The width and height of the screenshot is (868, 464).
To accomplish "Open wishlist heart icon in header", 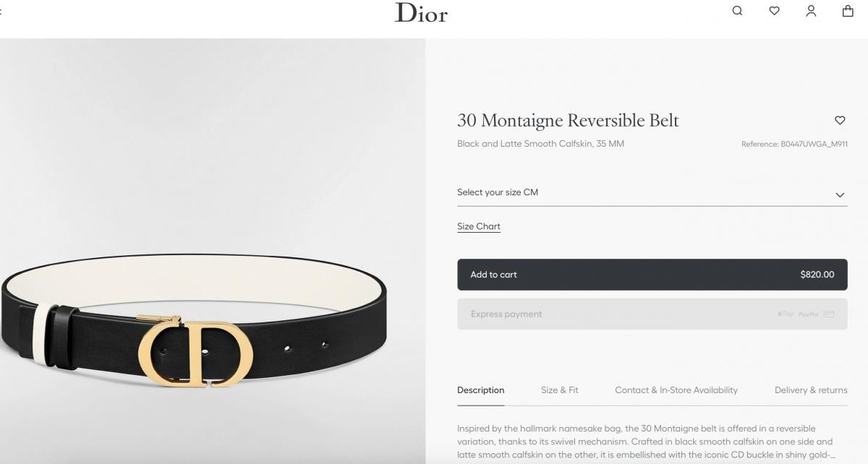I will click(774, 11).
